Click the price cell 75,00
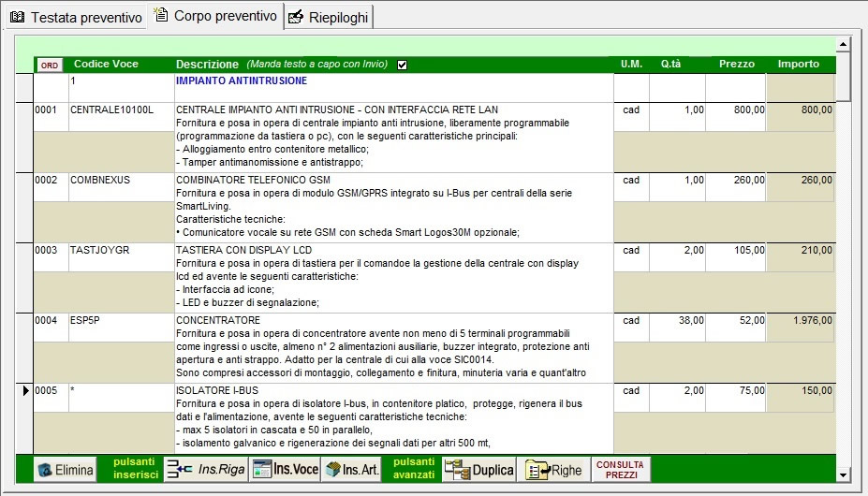 point(736,398)
